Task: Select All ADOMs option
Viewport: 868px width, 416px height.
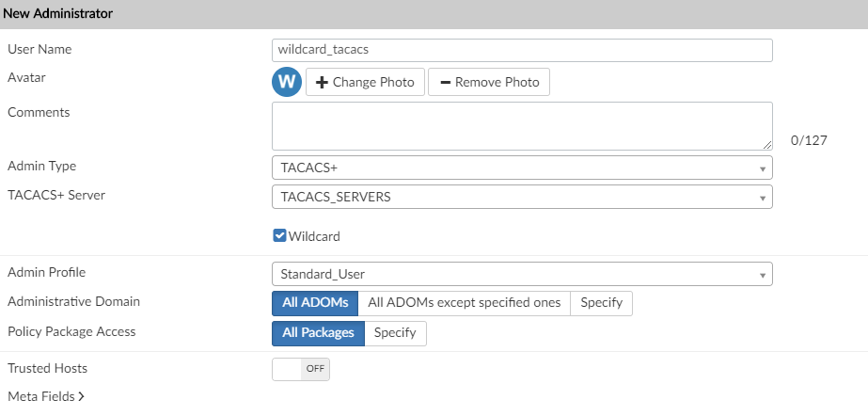Action: pyautogui.click(x=315, y=303)
